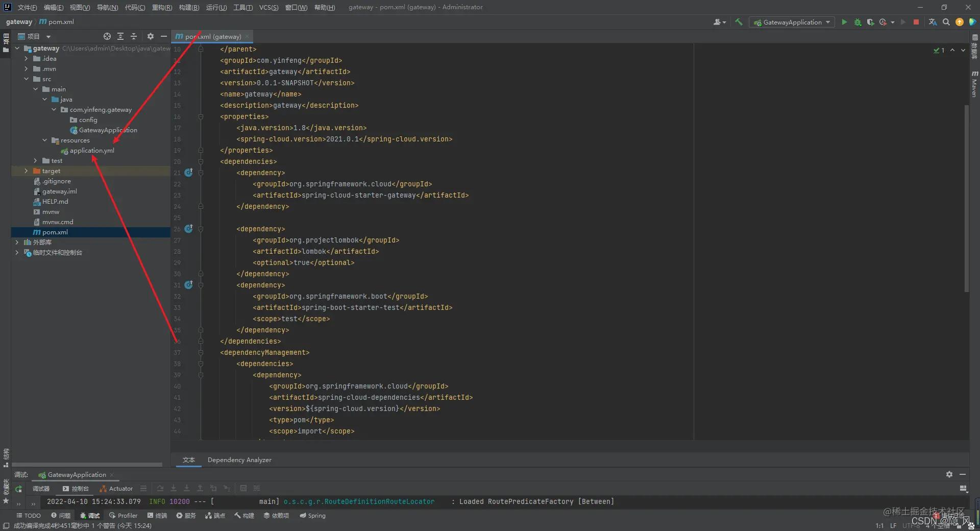Switch to the Dependency Analyzer tab
Screen dimensions: 980x531
point(239,460)
